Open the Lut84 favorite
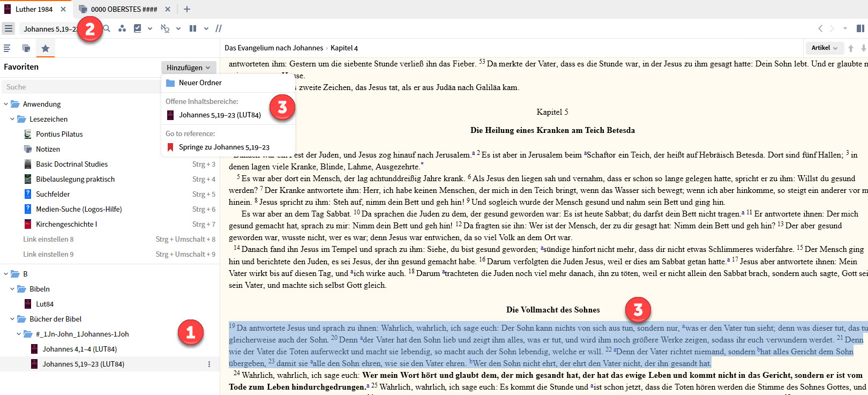This screenshot has width=868, height=395. point(44,304)
